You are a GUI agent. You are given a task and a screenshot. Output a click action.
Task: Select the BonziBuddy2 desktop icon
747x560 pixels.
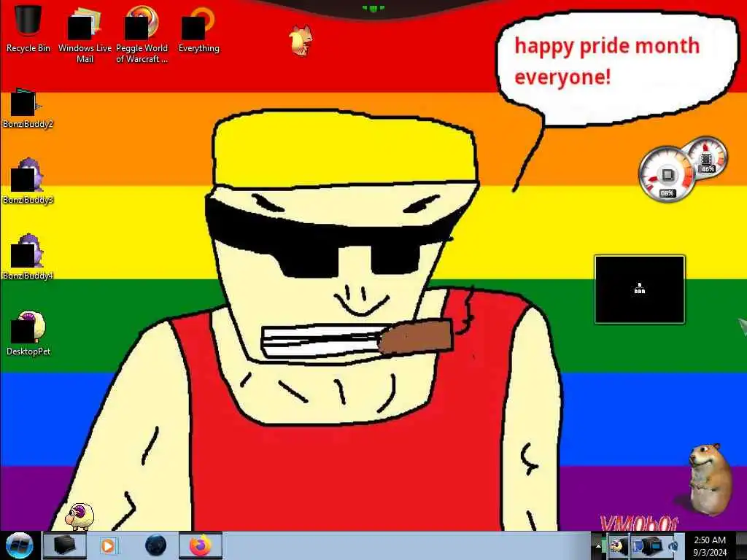(x=27, y=109)
